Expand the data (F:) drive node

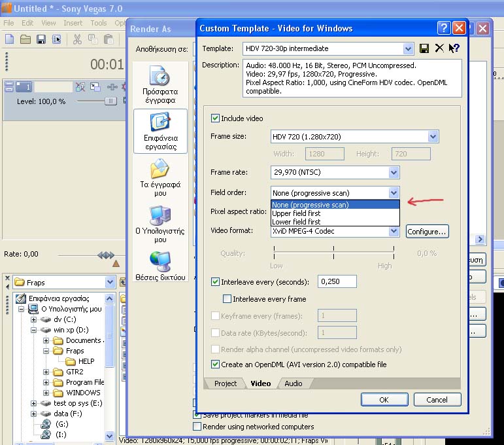click(33, 414)
